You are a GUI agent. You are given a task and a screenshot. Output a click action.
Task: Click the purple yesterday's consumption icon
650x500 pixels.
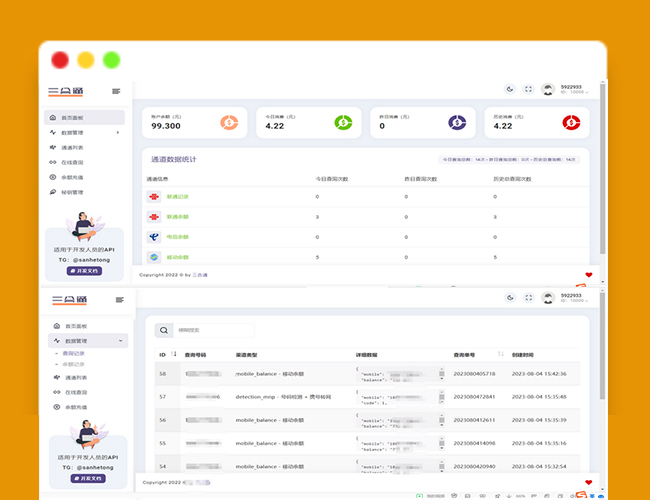click(x=457, y=123)
